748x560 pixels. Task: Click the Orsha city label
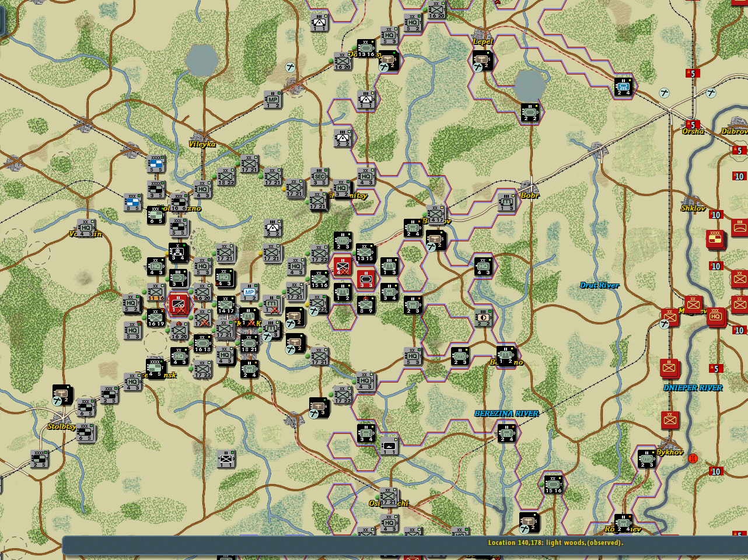point(693,131)
